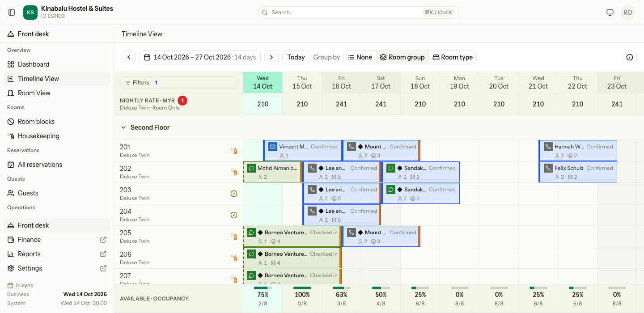The height and width of the screenshot is (313, 644).
Task: Open Lee reservation in room 204
Action: tap(342, 215)
